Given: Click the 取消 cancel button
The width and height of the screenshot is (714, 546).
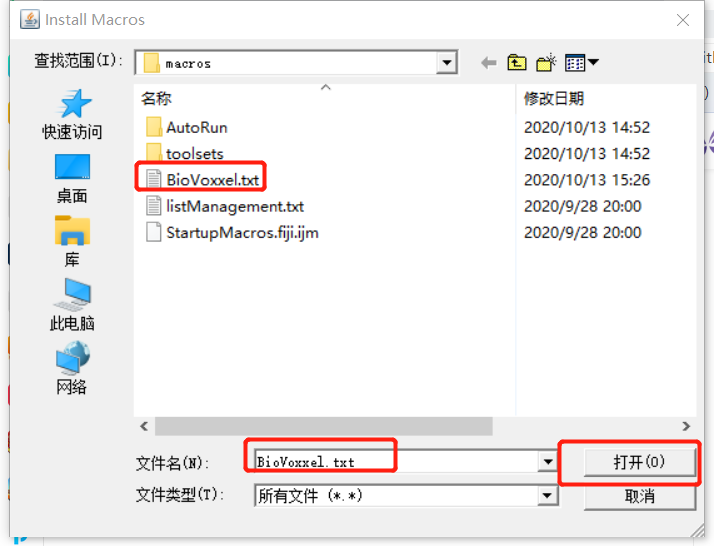Looking at the screenshot, I should 639,496.
